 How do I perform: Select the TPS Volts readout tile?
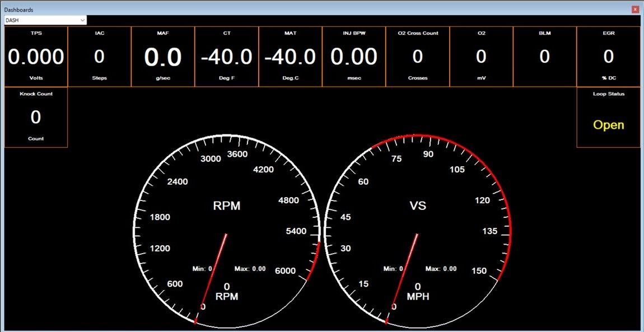click(x=36, y=57)
